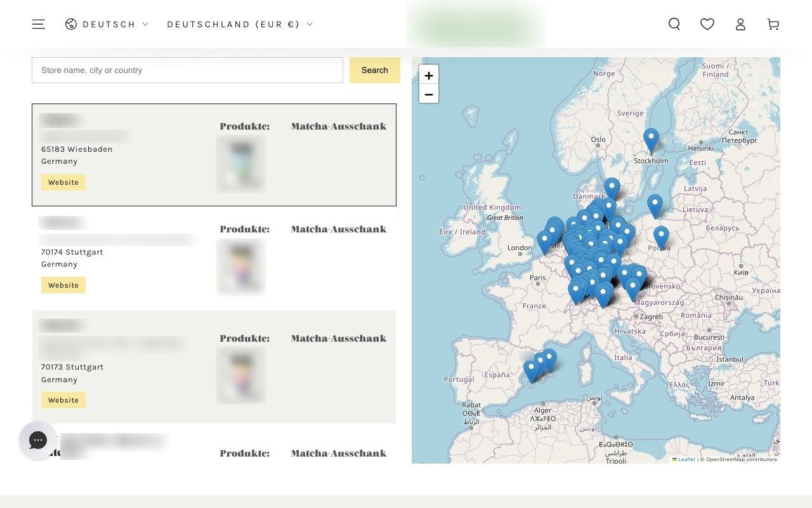Select the map pin over Polska
Image resolution: width=812 pixels, height=508 pixels.
coord(661,238)
